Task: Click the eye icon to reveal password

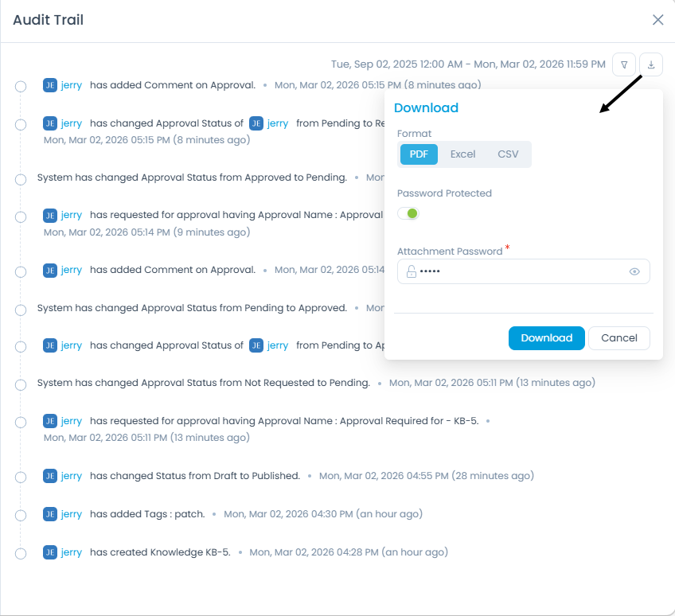Action: (x=634, y=271)
